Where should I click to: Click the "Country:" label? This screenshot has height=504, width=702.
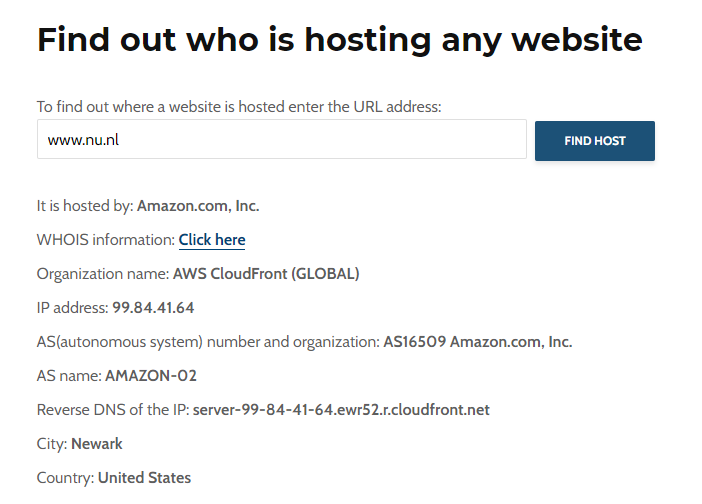pyautogui.click(x=65, y=478)
